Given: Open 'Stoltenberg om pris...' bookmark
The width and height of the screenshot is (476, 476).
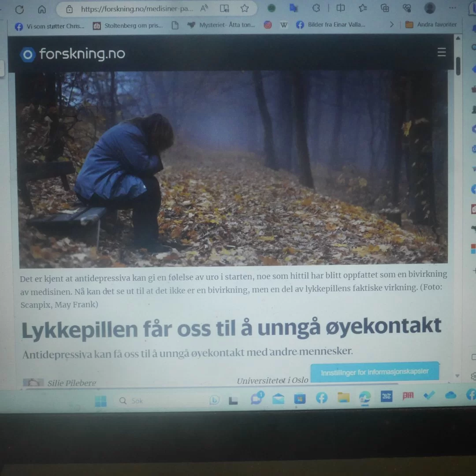Looking at the screenshot, I should [128, 26].
